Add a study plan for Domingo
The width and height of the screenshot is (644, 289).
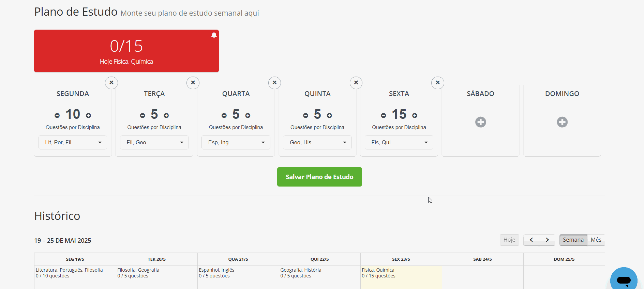click(x=562, y=122)
